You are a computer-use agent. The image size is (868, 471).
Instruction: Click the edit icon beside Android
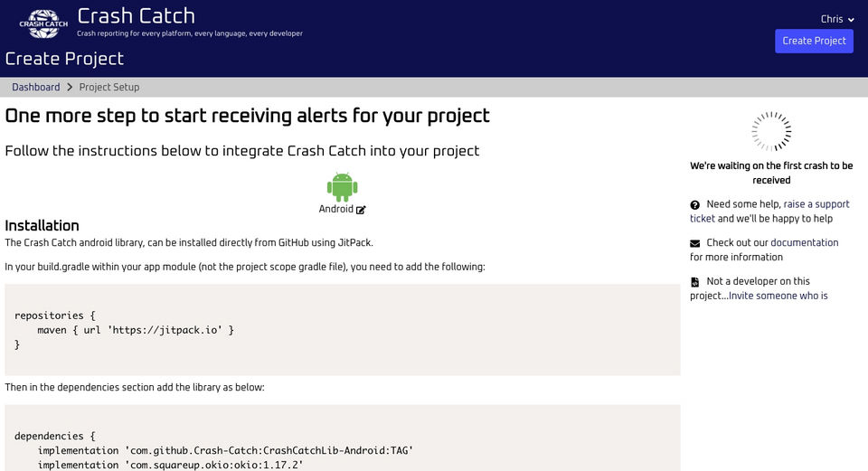361,210
